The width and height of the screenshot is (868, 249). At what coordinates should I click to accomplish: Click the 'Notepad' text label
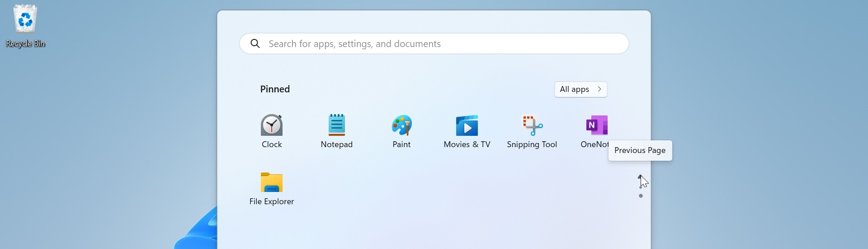pos(337,145)
